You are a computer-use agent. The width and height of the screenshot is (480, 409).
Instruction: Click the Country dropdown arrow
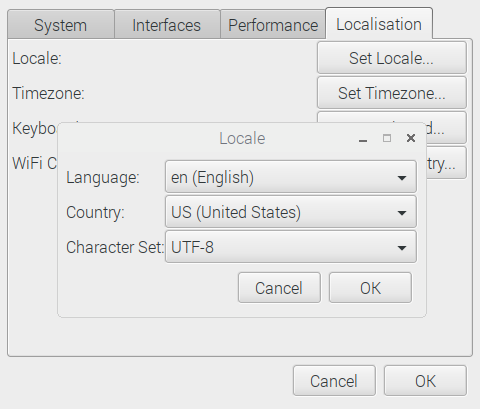[x=402, y=213]
